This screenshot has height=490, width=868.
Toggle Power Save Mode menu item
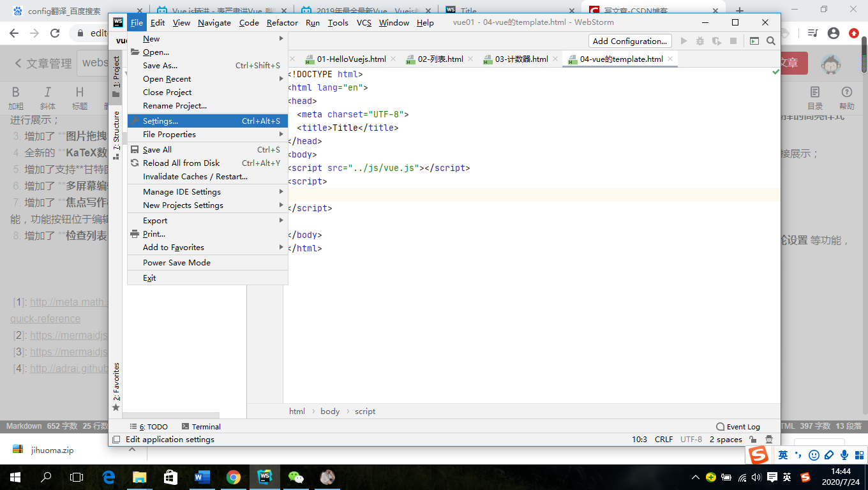pos(207,263)
